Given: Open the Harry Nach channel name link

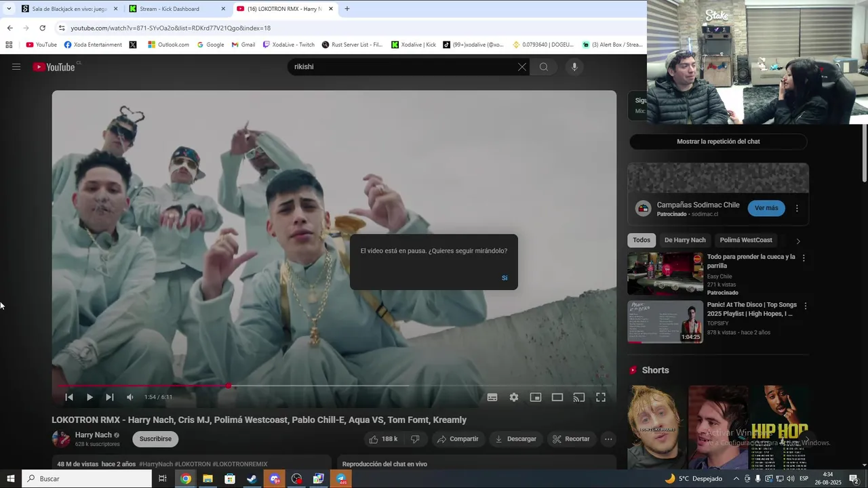Looking at the screenshot, I should (x=94, y=435).
